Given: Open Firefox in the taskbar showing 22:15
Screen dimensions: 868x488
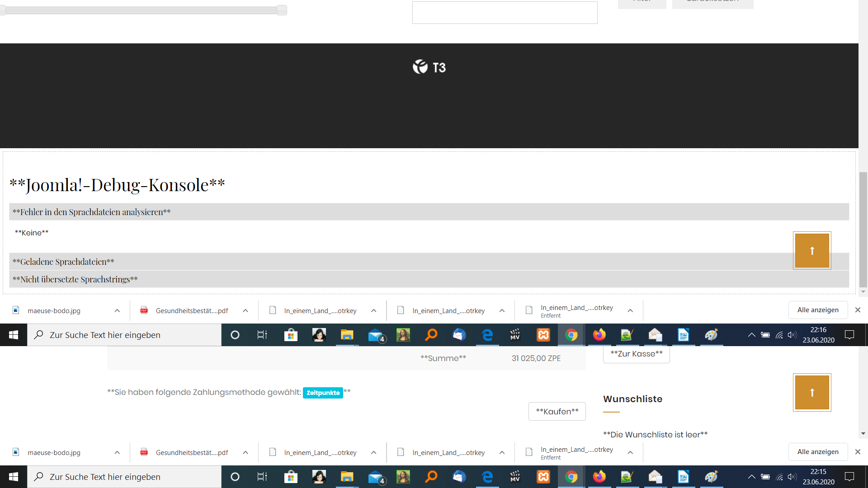Looking at the screenshot, I should pos(599,477).
